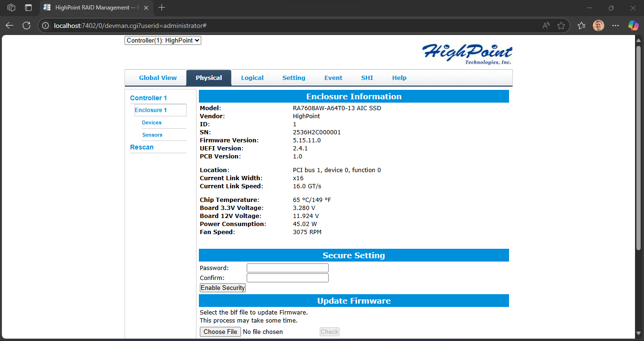Open browser settings via ellipsis icon

pos(616,26)
